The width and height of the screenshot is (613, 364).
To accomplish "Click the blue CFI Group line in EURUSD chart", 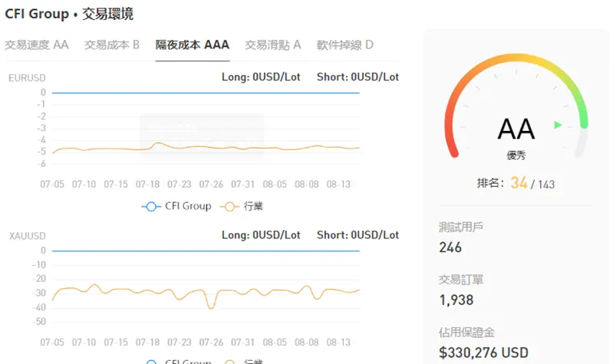I will [206, 93].
